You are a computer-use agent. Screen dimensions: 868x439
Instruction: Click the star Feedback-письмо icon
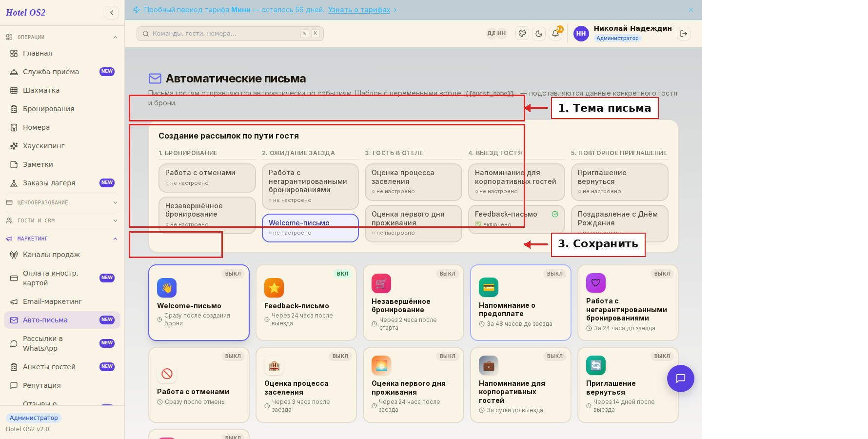pyautogui.click(x=274, y=288)
